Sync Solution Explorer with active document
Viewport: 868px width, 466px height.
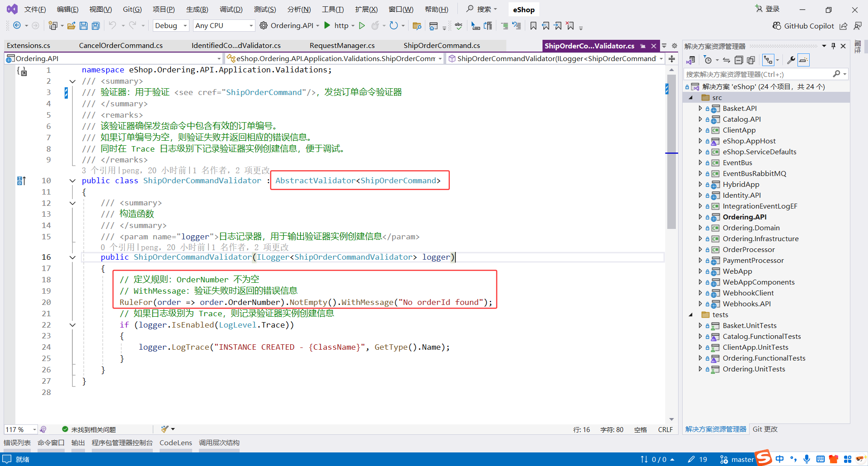click(x=726, y=60)
